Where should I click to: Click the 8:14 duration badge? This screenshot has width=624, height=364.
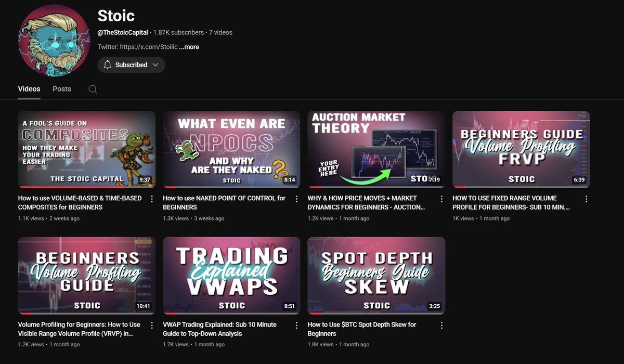[x=289, y=180]
